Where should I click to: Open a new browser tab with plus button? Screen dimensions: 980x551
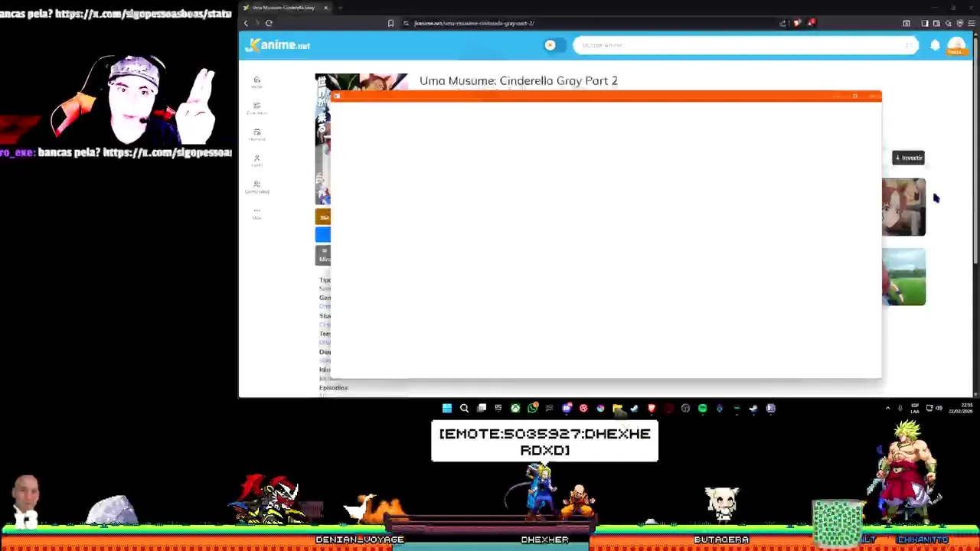(x=340, y=8)
